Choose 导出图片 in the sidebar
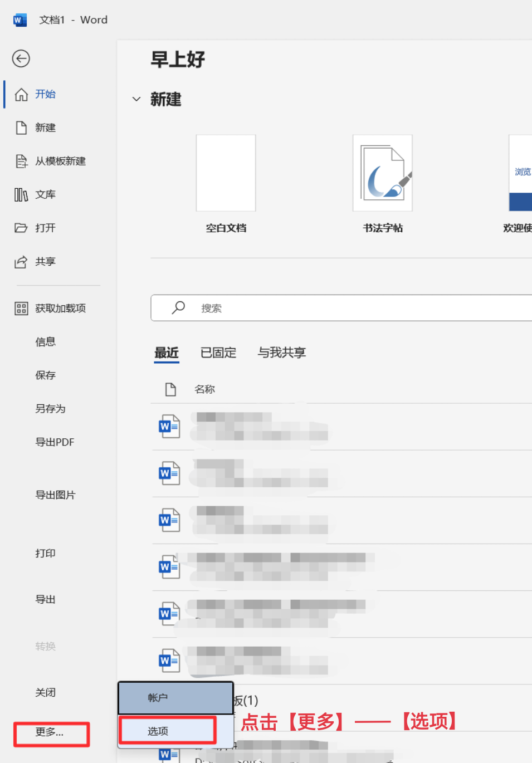The width and height of the screenshot is (532, 763). click(x=55, y=495)
